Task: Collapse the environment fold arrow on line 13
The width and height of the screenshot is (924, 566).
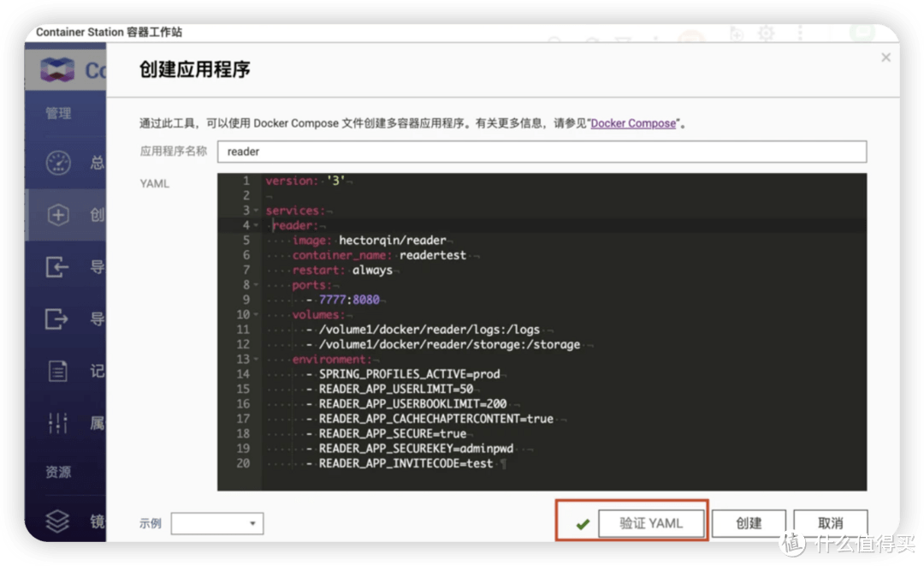Action: click(x=256, y=359)
